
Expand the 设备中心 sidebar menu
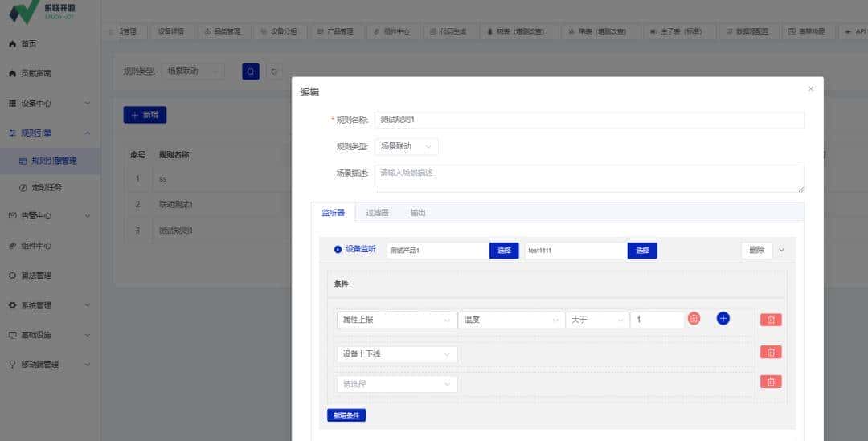[x=50, y=104]
